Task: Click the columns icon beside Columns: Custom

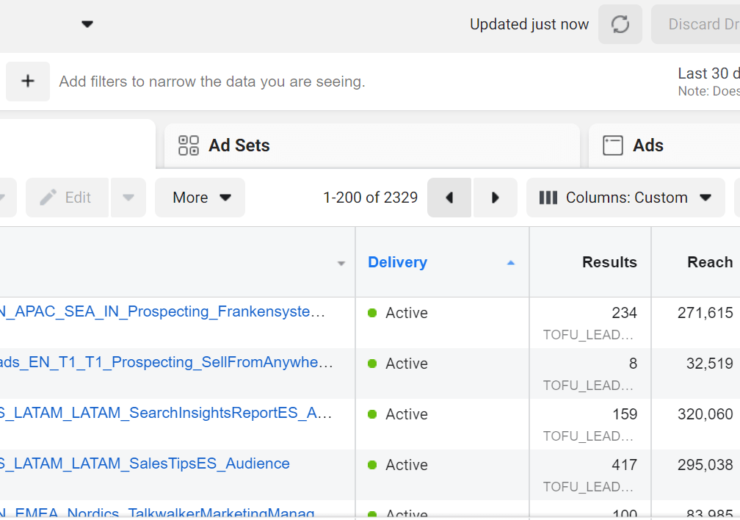Action: click(x=548, y=198)
